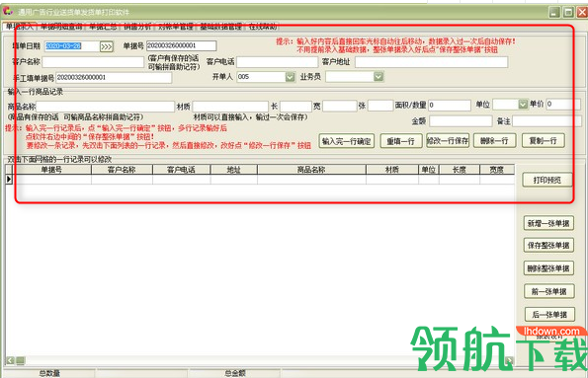Go to 前一张单据
This screenshot has width=588, height=378.
[548, 292]
